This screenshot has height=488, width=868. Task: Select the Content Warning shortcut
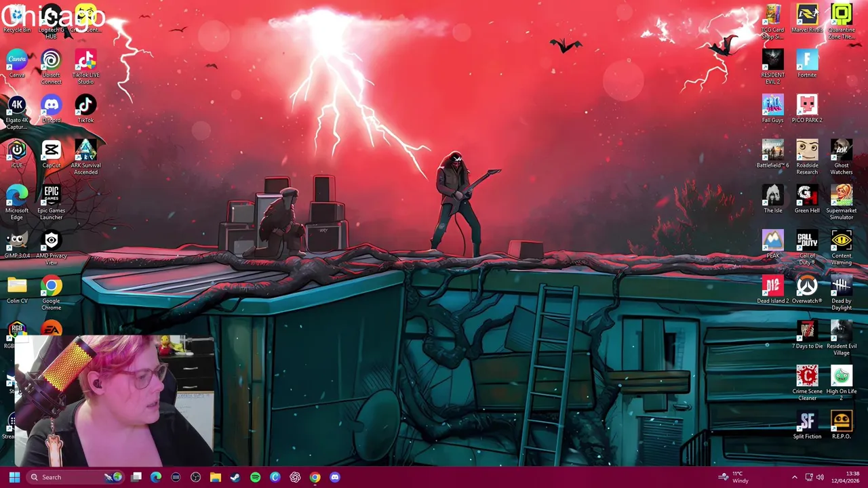point(842,247)
